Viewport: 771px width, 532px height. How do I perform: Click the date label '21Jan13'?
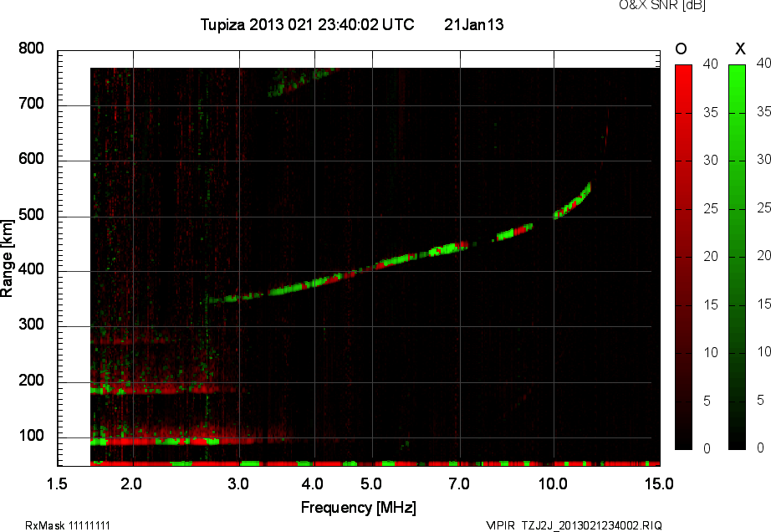(473, 24)
